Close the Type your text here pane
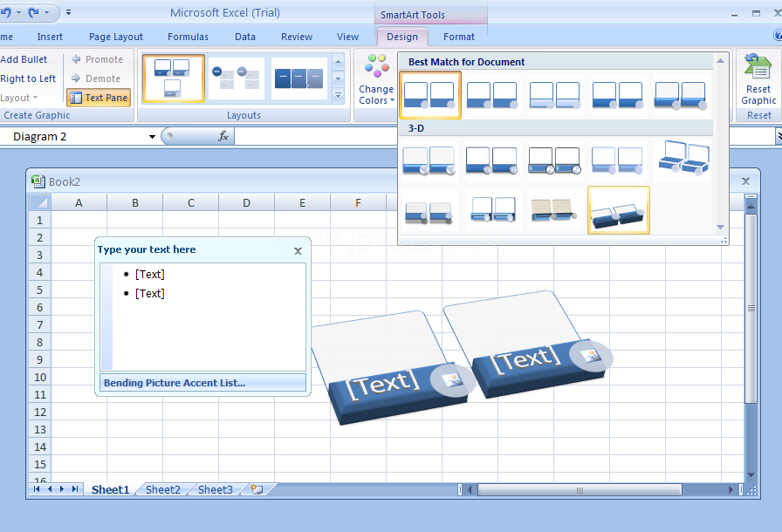The width and height of the screenshot is (782, 532). 298,250
